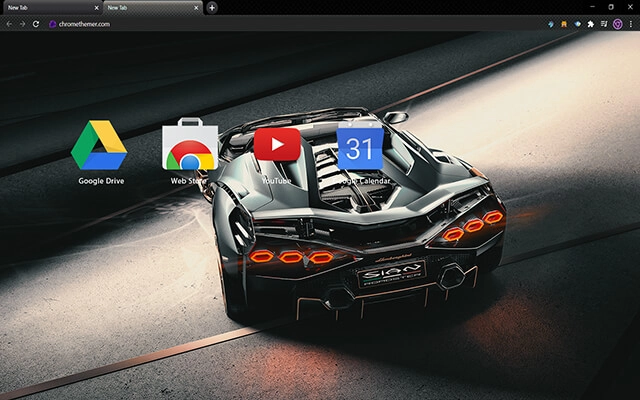This screenshot has height=400, width=640.
Task: Open the purple profile avatar
Action: click(618, 24)
